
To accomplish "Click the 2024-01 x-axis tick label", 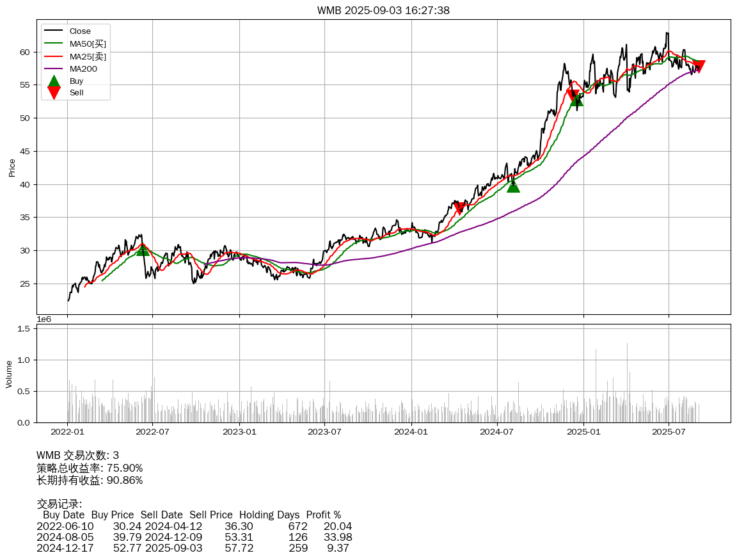I will coord(411,431).
